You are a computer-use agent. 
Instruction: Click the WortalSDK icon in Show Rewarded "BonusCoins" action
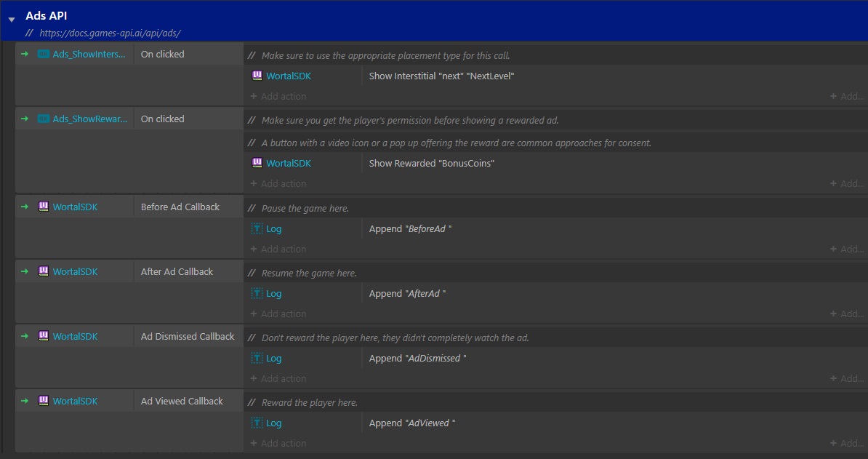coord(258,163)
